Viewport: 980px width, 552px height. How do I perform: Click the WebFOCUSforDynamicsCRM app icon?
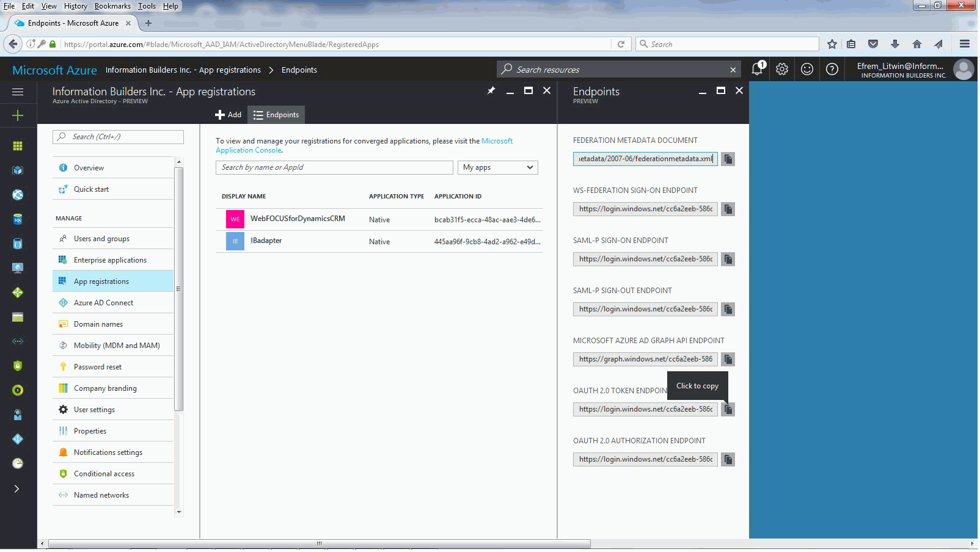[x=235, y=219]
